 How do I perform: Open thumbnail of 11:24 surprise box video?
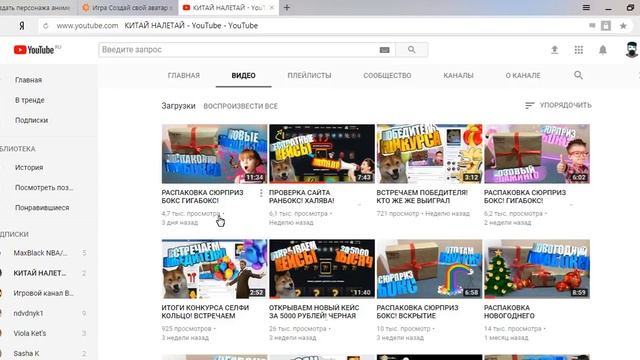214,154
